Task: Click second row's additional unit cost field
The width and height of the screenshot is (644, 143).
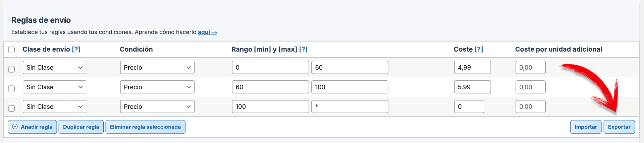Action: (x=530, y=87)
